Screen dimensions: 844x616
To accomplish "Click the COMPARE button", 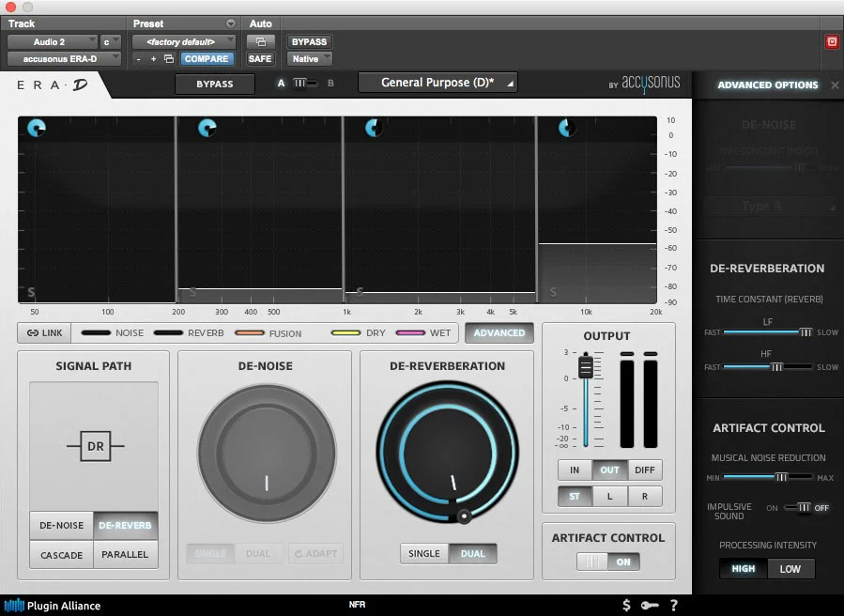I will coord(207,59).
